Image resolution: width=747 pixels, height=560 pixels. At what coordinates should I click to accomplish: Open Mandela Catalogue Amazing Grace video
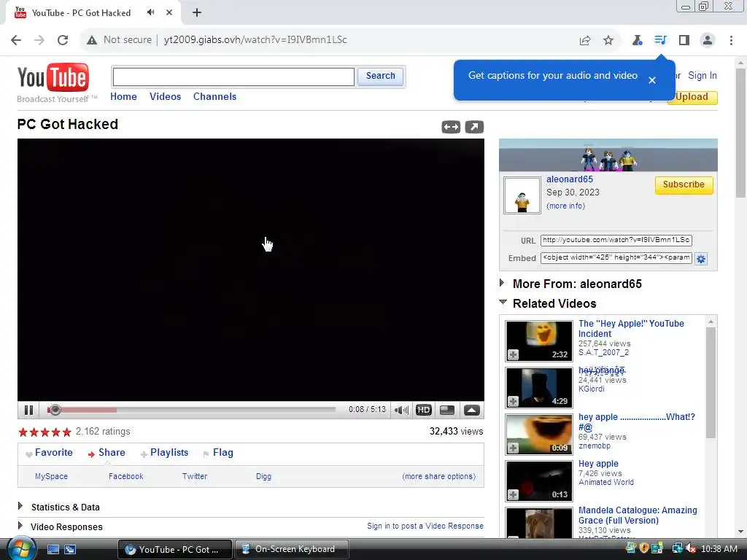tap(638, 516)
